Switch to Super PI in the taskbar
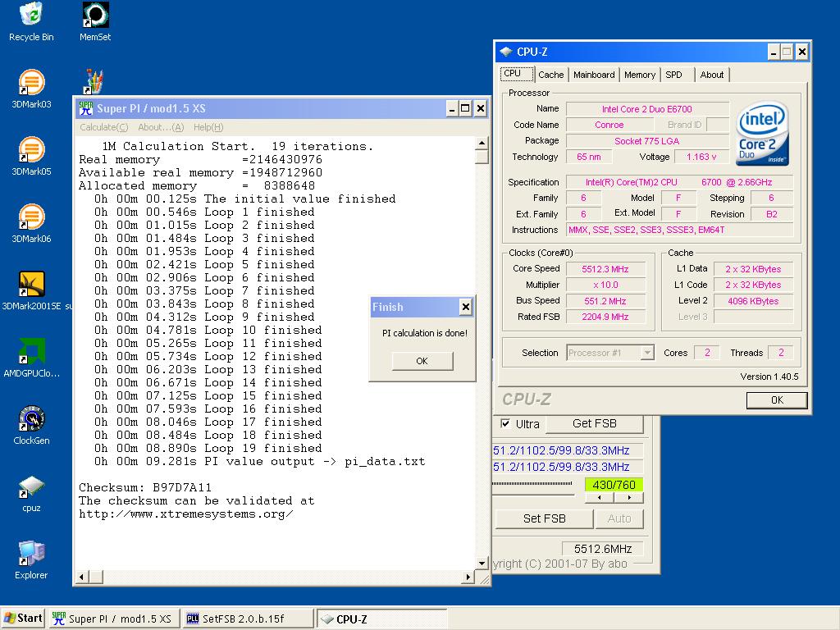Image resolution: width=840 pixels, height=630 pixels. 113,619
